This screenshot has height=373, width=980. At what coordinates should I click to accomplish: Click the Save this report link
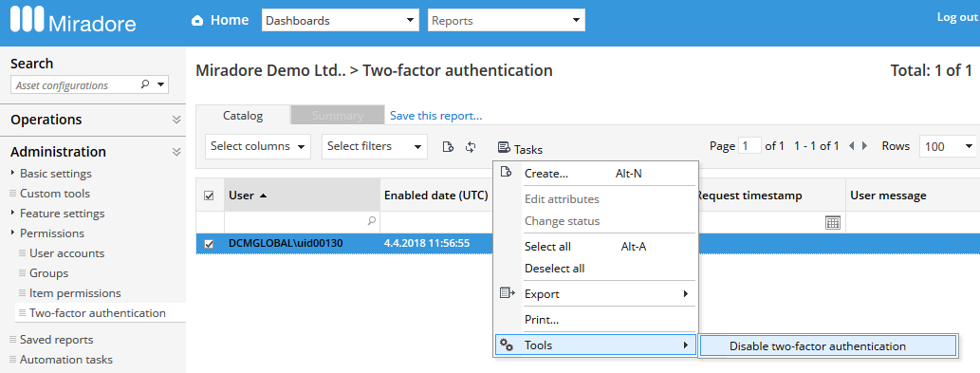[x=435, y=116]
